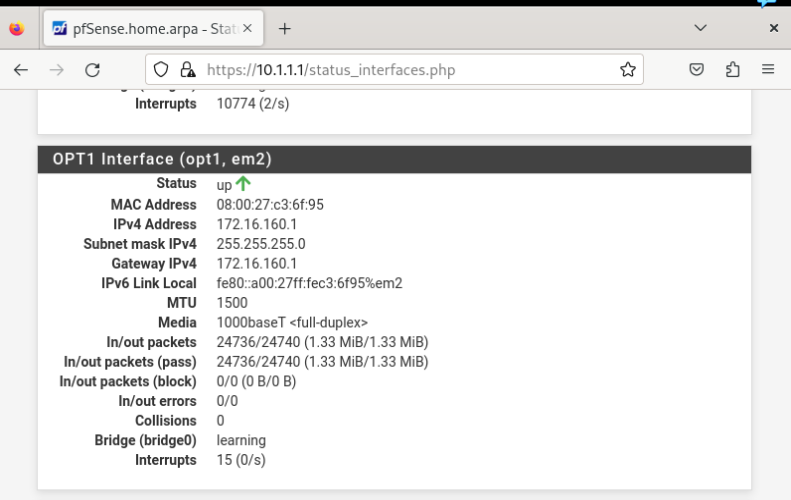The height and width of the screenshot is (500, 791).
Task: Click the subnet mask 255.255.255.0
Action: pos(261,244)
